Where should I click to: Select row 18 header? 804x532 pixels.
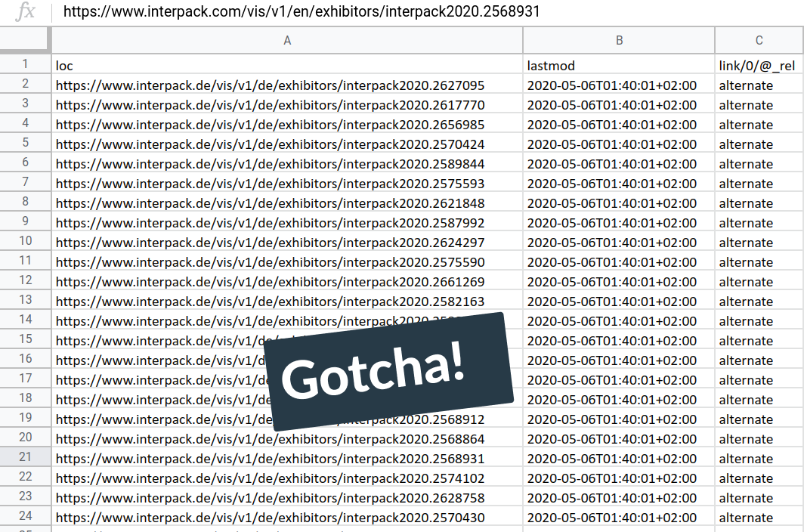tap(25, 397)
